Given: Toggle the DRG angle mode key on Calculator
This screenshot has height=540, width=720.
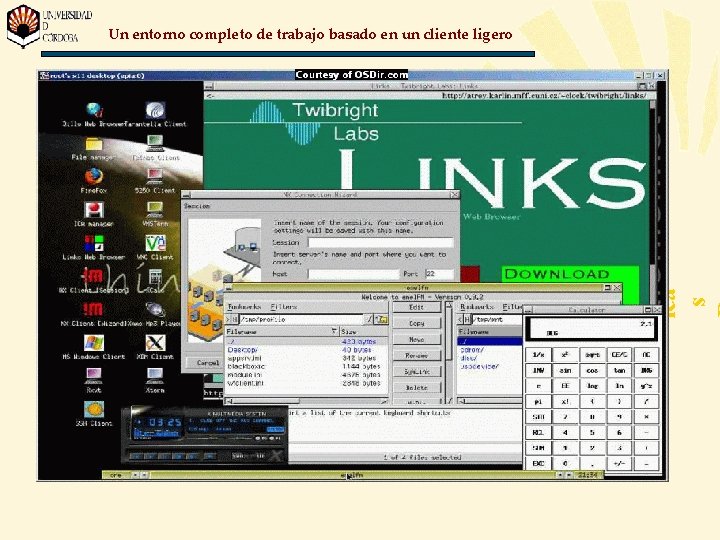Looking at the screenshot, I should pos(646,370).
